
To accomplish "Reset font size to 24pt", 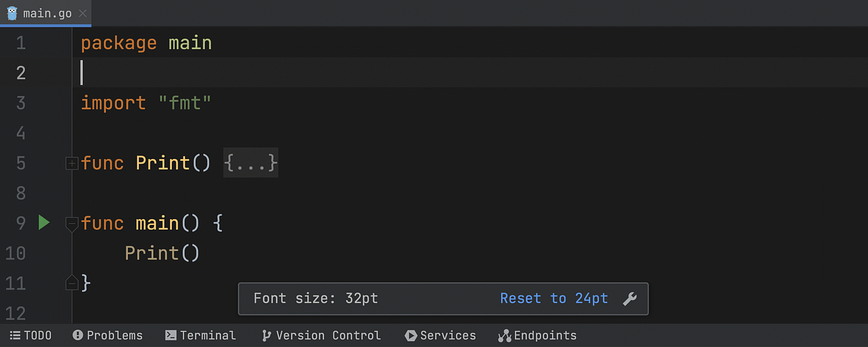I will click(x=554, y=298).
